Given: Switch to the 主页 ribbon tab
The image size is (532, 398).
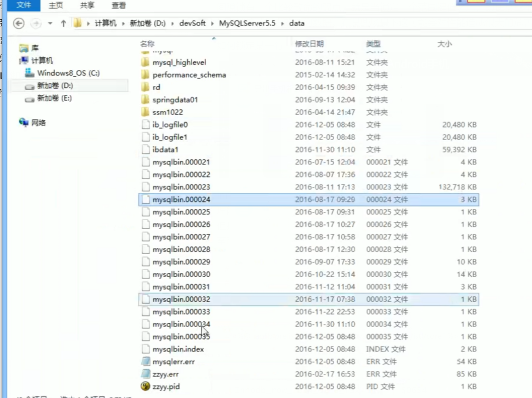Looking at the screenshot, I should click(56, 5).
